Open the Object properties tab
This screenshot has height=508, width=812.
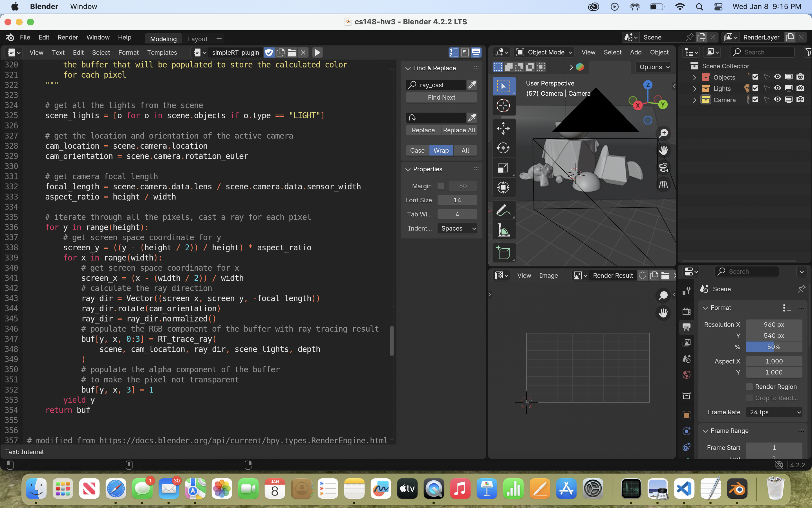tap(687, 415)
